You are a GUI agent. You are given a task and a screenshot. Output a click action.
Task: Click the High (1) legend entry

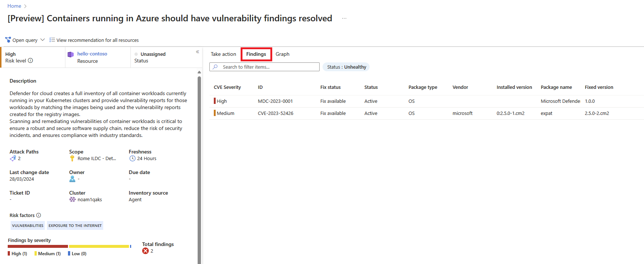tap(17, 254)
